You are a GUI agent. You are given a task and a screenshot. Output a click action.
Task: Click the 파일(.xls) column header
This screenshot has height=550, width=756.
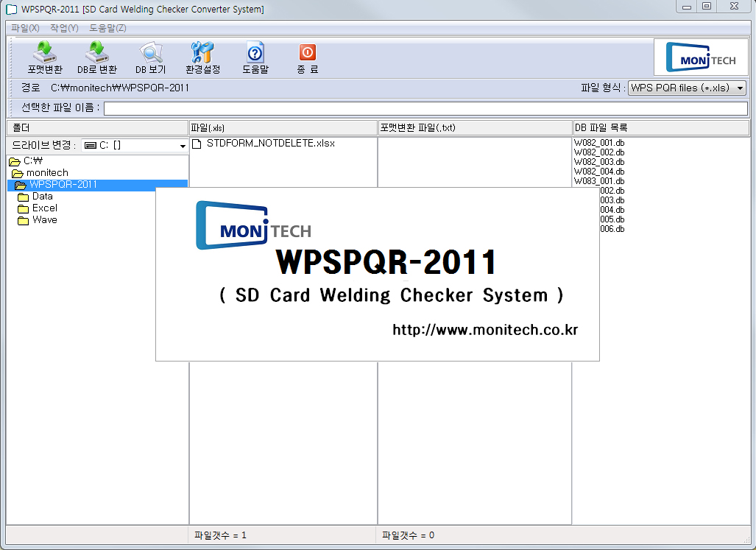point(283,127)
